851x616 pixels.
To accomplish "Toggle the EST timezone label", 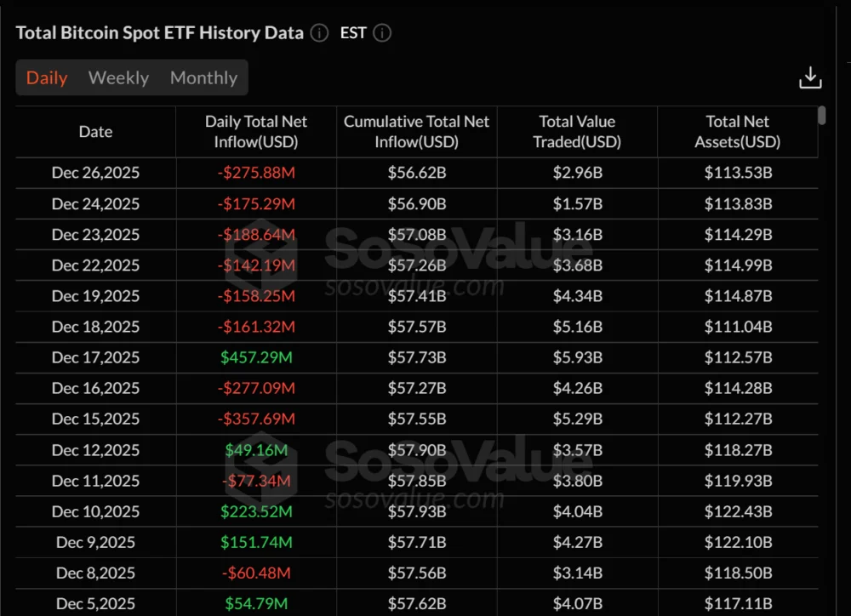I will pos(351,33).
